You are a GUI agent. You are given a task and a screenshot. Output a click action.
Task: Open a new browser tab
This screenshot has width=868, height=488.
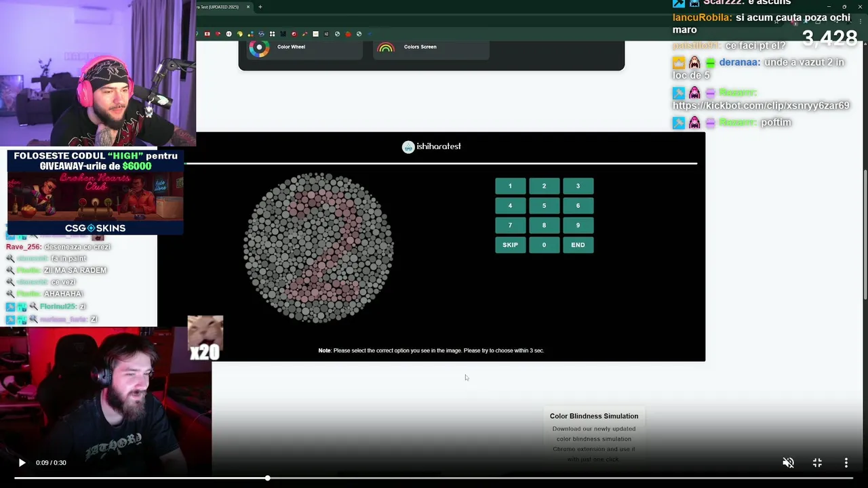(260, 7)
